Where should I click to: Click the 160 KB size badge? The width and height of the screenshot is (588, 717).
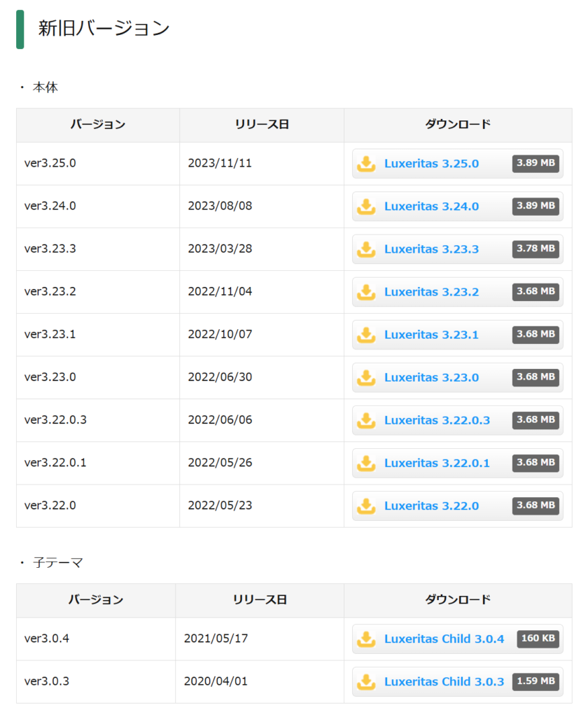[x=538, y=639]
